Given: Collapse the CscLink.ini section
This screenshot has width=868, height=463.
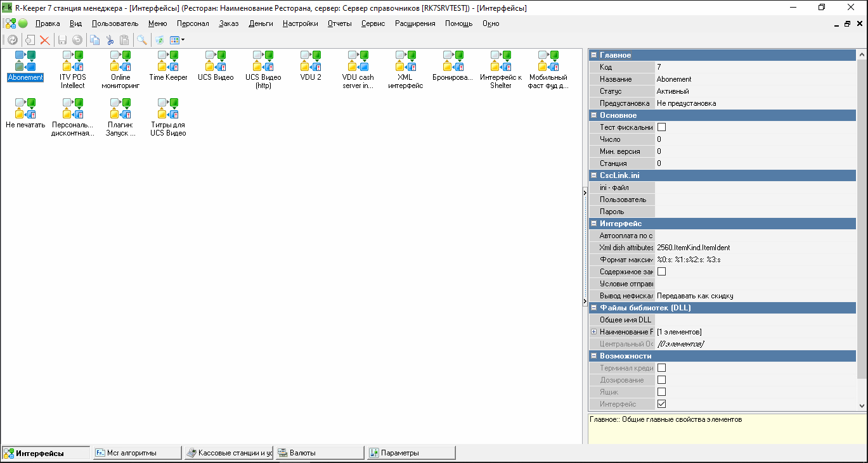Looking at the screenshot, I should pyautogui.click(x=593, y=175).
